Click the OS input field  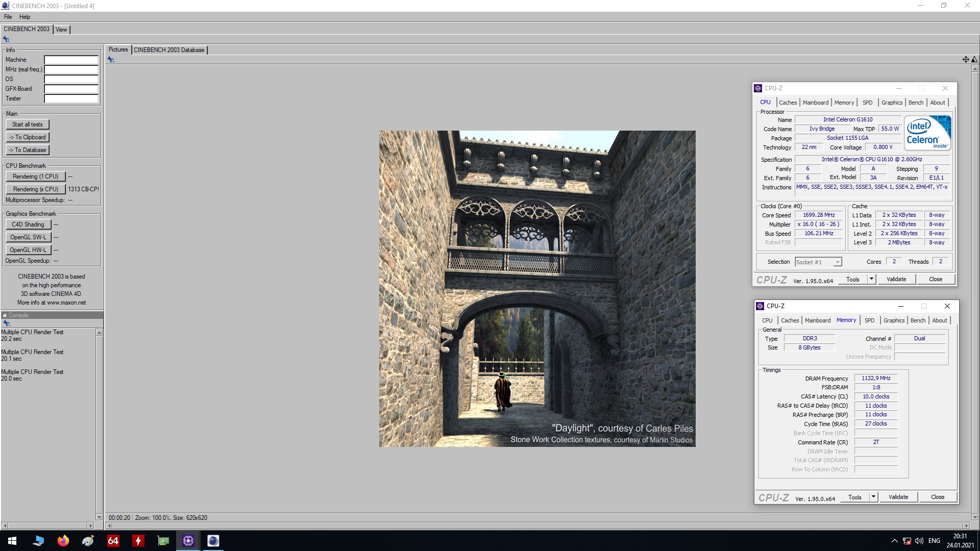point(71,80)
